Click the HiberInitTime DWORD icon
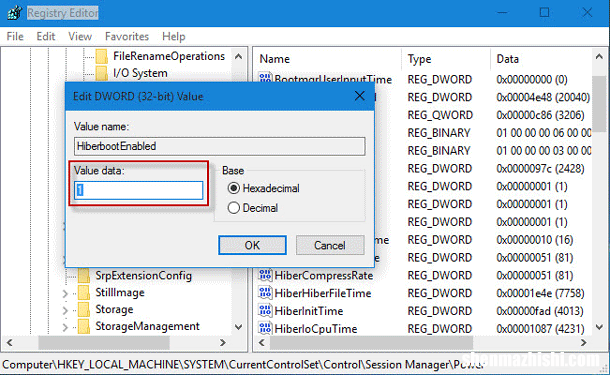The width and height of the screenshot is (610, 375). click(265, 311)
